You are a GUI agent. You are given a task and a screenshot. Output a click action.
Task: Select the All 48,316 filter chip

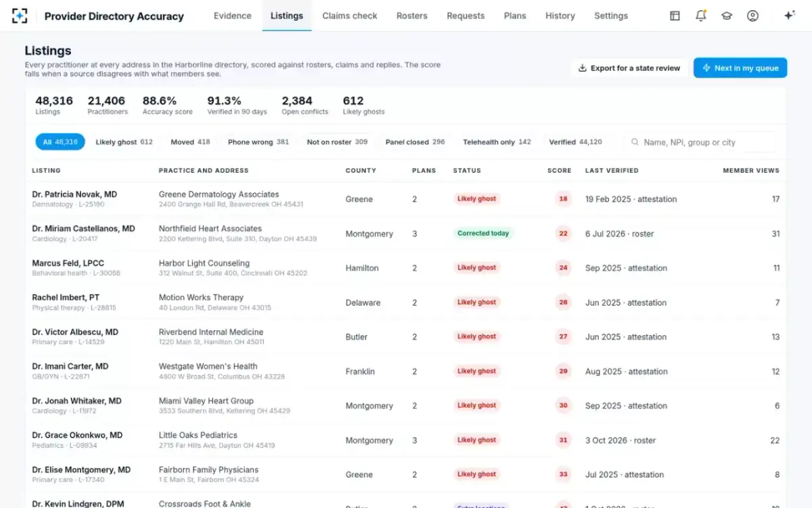pyautogui.click(x=60, y=142)
